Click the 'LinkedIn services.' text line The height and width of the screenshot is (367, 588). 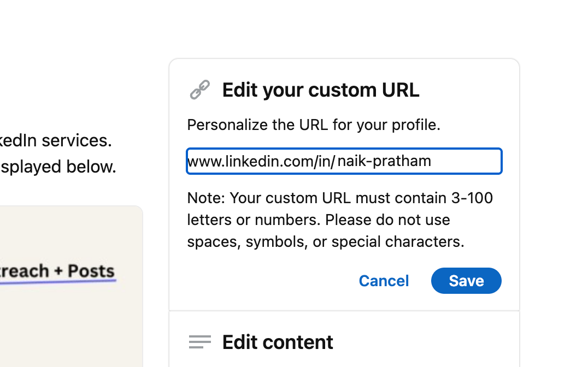56,140
